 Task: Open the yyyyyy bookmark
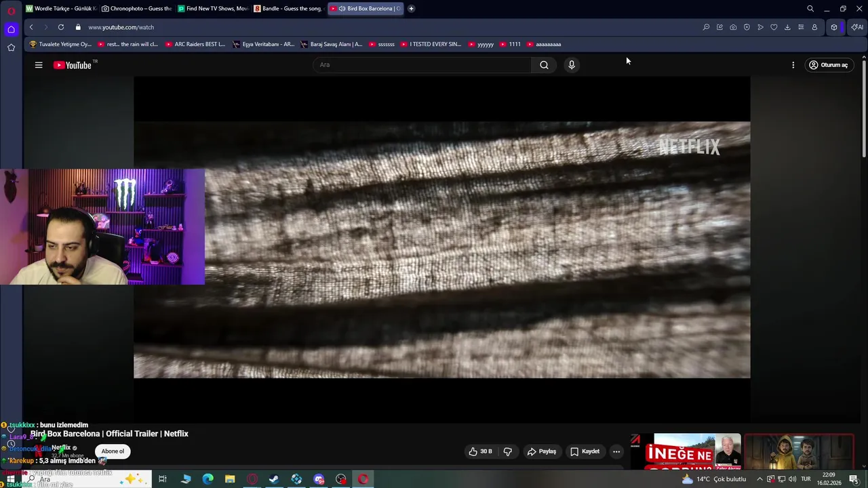pos(481,44)
